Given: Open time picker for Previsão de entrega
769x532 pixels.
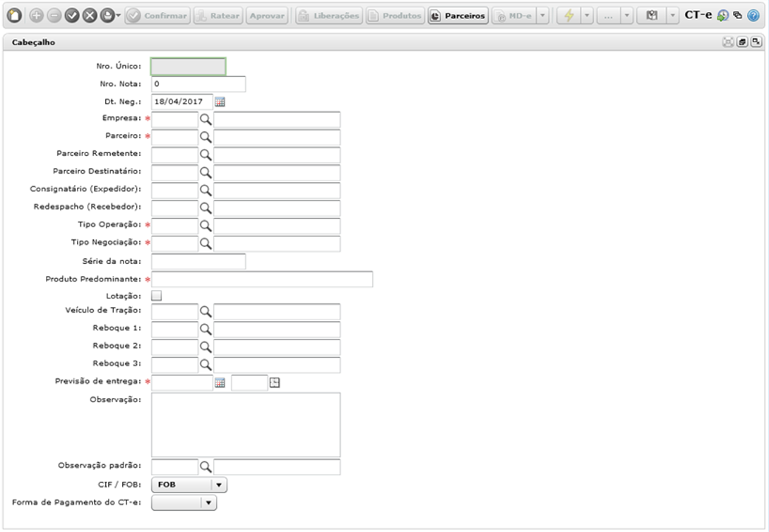Looking at the screenshot, I should click(275, 382).
